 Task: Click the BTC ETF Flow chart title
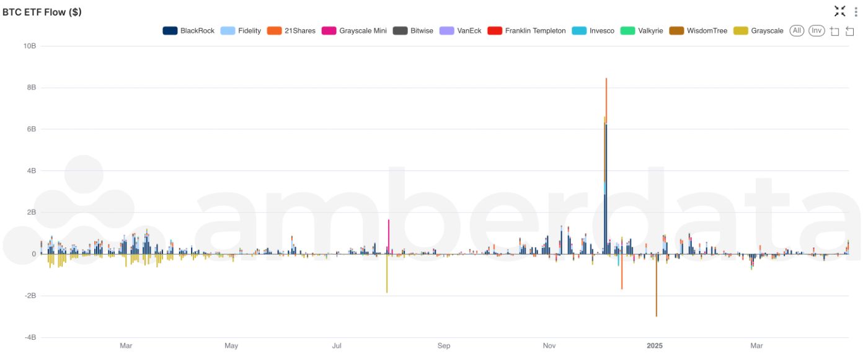tap(42, 11)
